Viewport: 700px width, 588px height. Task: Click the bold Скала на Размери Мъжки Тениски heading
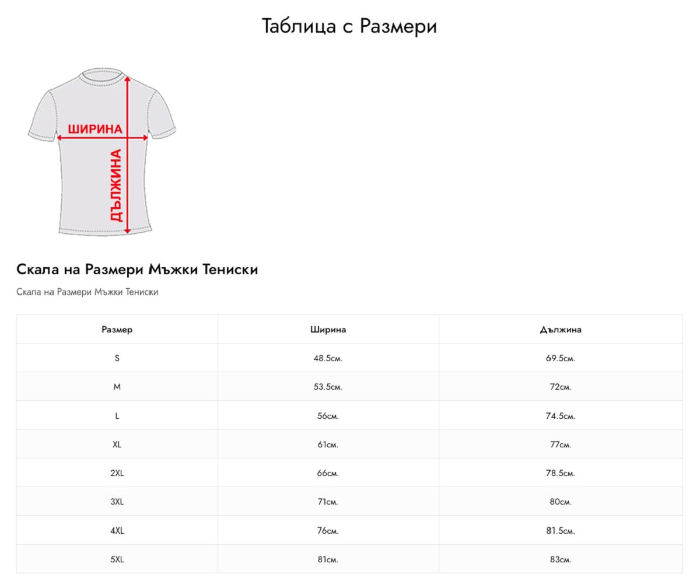137,269
